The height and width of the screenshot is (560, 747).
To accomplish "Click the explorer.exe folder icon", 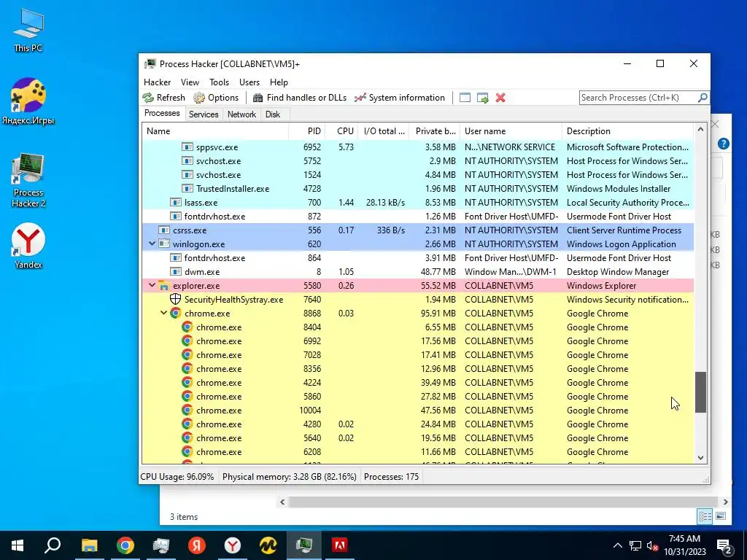I will (164, 286).
